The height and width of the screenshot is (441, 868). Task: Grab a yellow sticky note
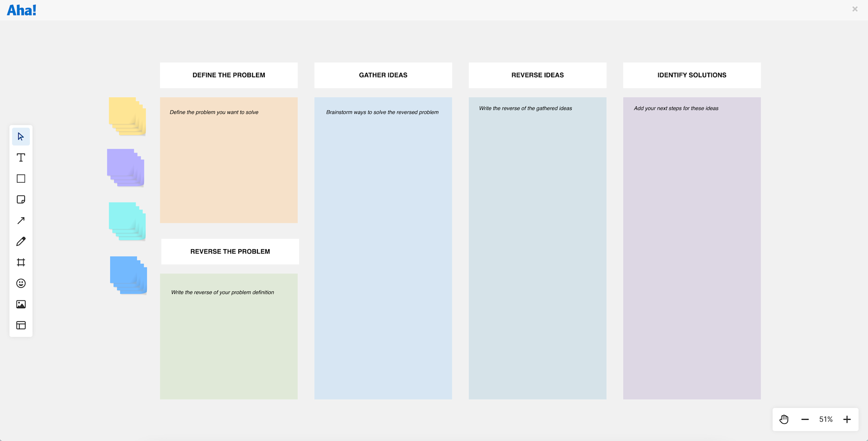(125, 115)
